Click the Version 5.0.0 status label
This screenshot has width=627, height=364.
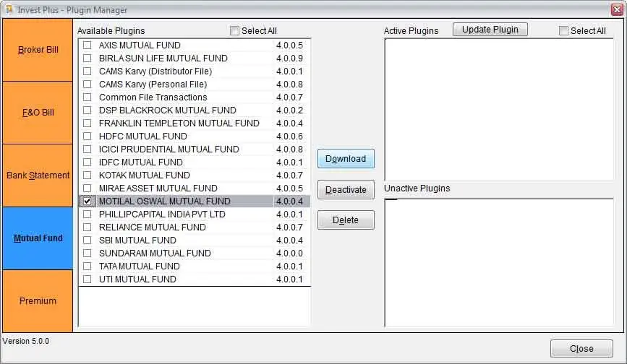click(26, 341)
